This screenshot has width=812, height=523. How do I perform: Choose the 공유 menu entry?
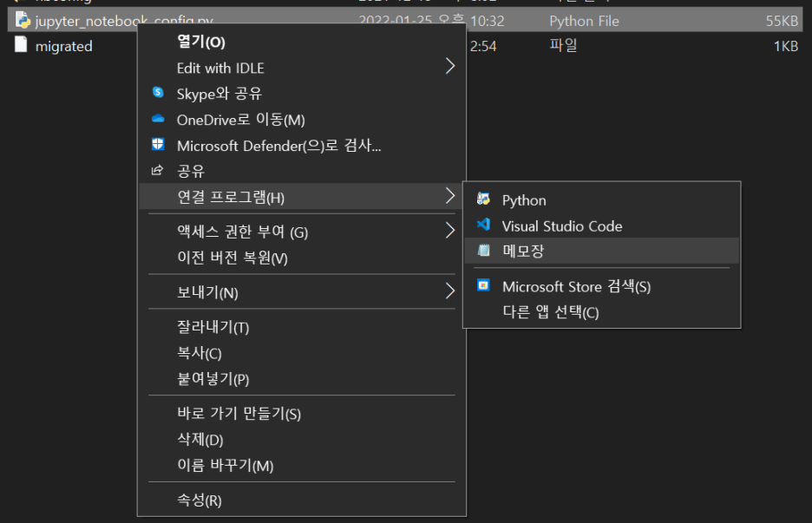click(x=302, y=171)
